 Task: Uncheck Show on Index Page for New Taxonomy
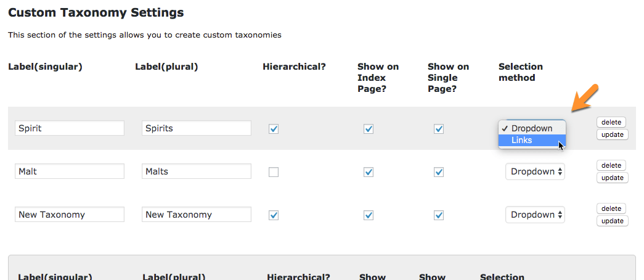point(369,215)
